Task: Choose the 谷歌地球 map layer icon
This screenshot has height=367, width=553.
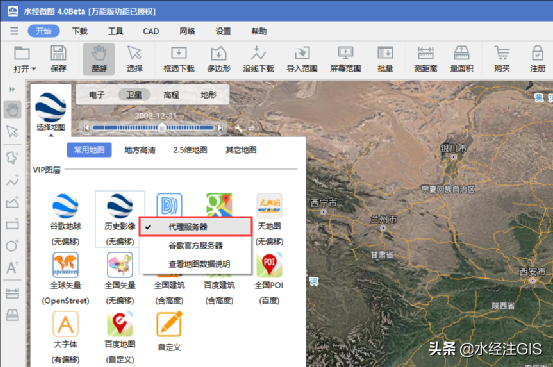Action: click(x=65, y=206)
